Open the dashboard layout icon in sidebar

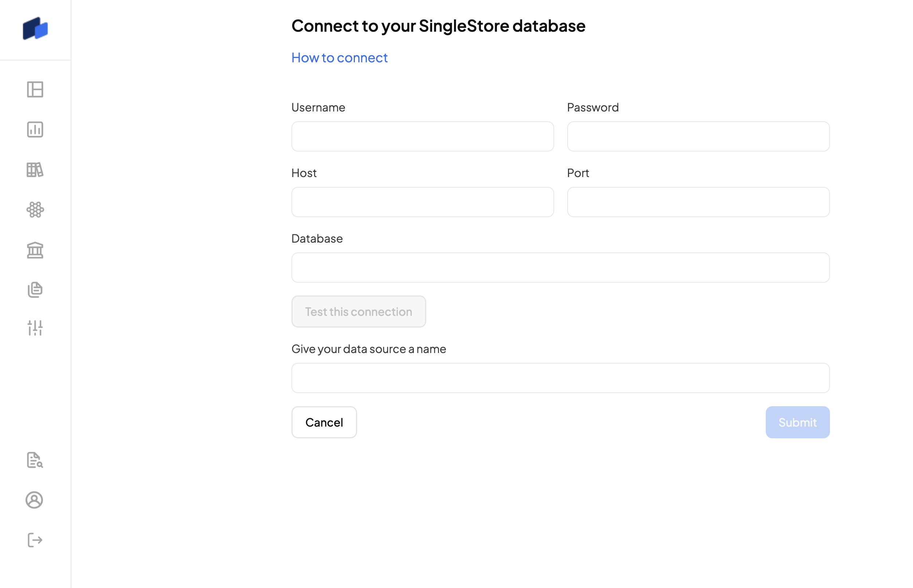35,90
